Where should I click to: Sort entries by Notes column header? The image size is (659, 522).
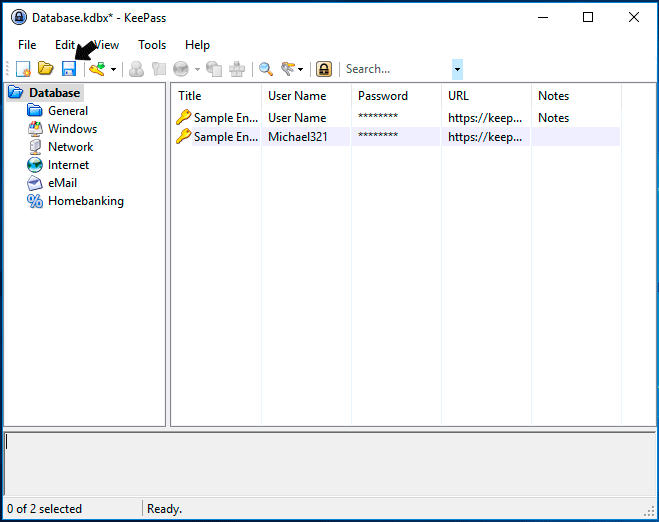tap(576, 96)
